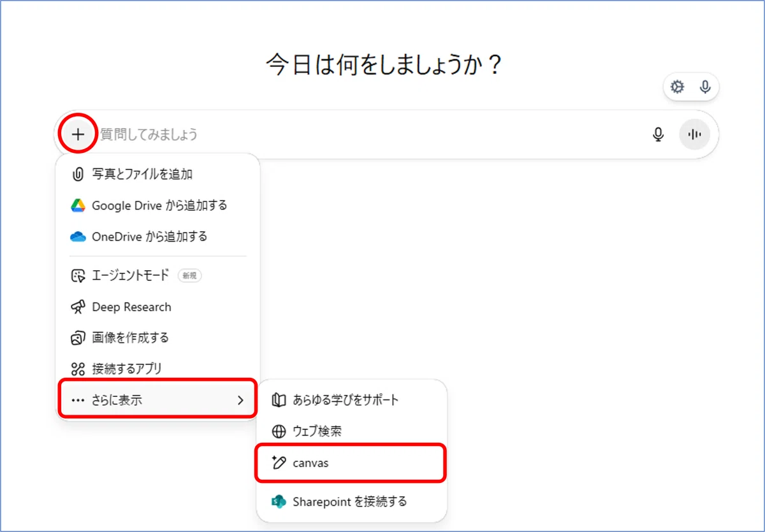Screen dimensions: 765x532
Task: Open the gear settings icon at top right
Action: click(x=678, y=87)
